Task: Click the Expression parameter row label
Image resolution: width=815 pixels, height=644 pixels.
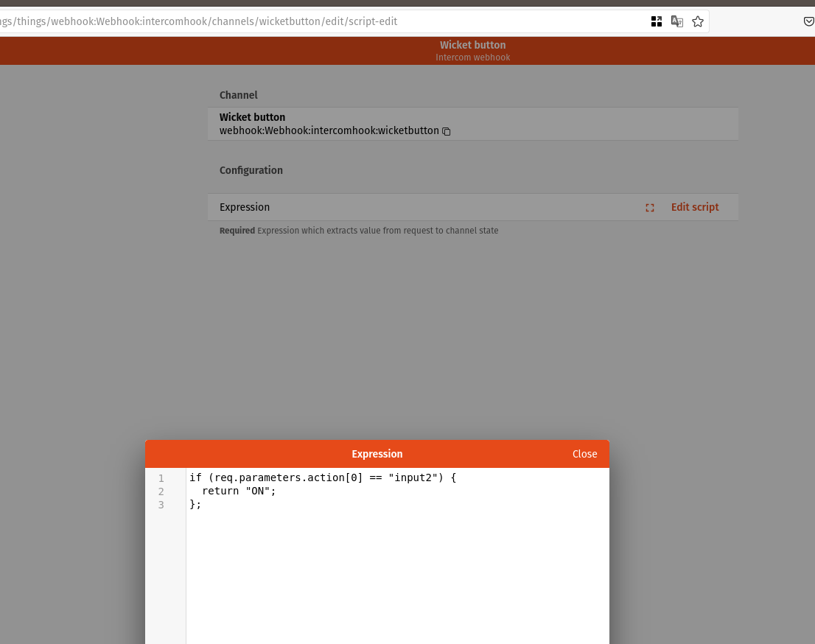Action: pos(245,207)
